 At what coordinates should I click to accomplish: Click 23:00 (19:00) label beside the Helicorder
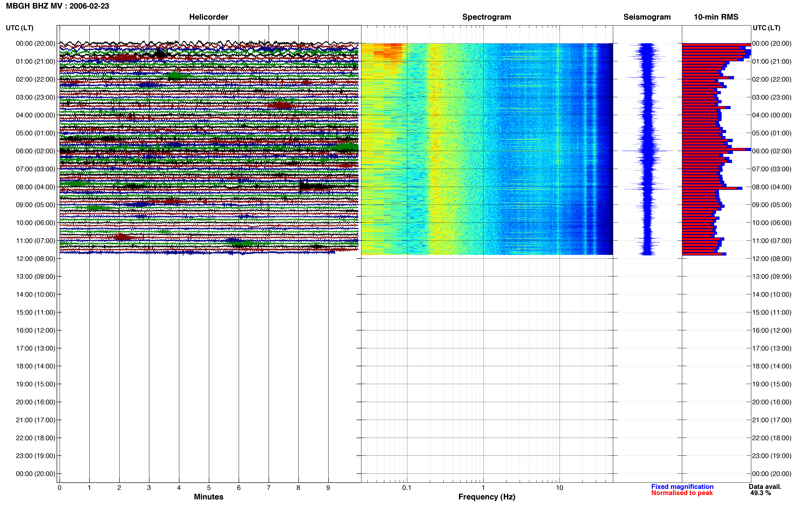pos(36,456)
